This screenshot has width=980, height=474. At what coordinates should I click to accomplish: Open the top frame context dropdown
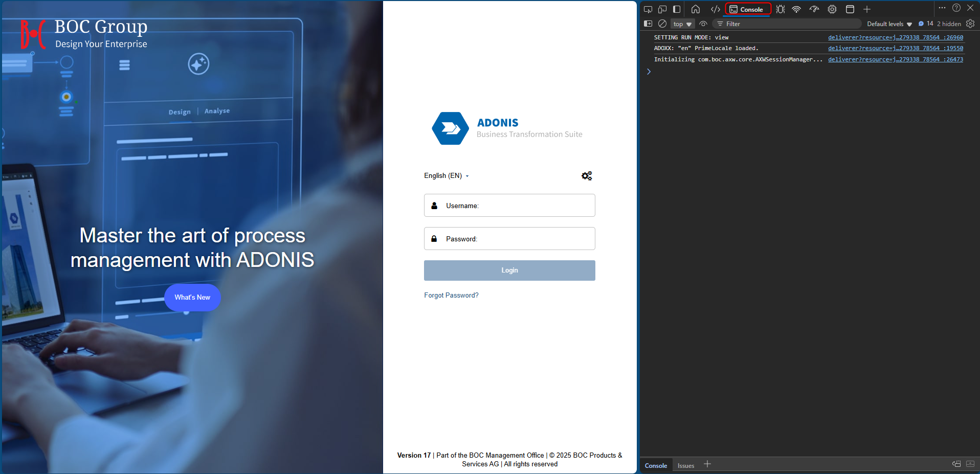[682, 24]
